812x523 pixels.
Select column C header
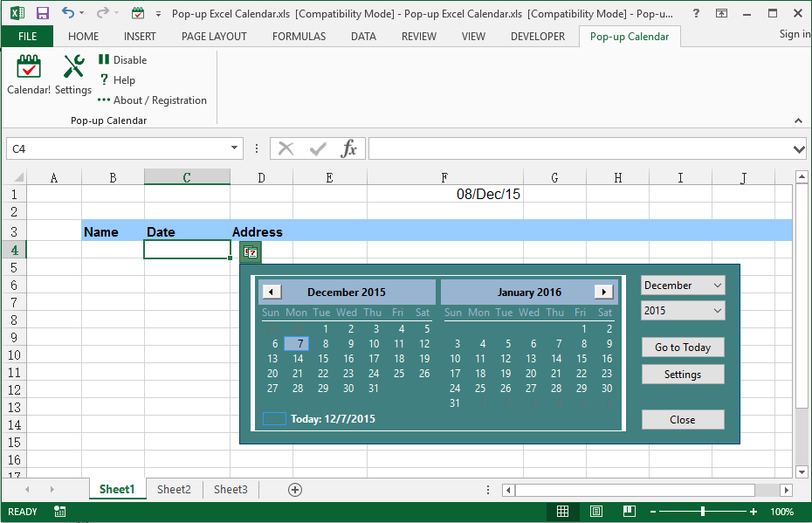tap(187, 177)
